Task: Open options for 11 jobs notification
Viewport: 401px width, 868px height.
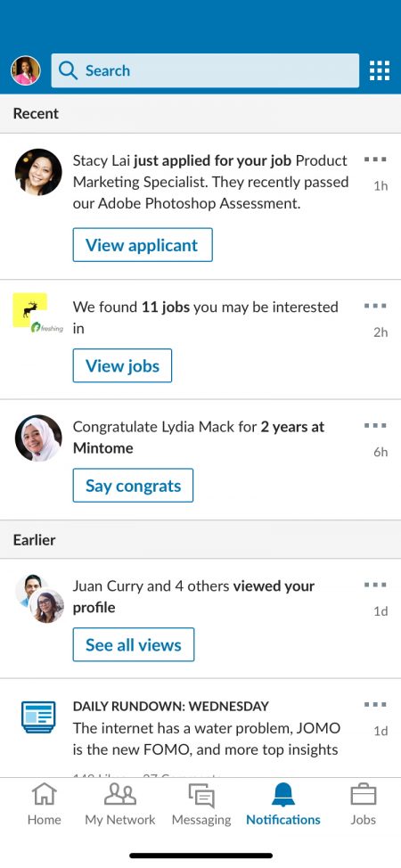Action: click(375, 306)
